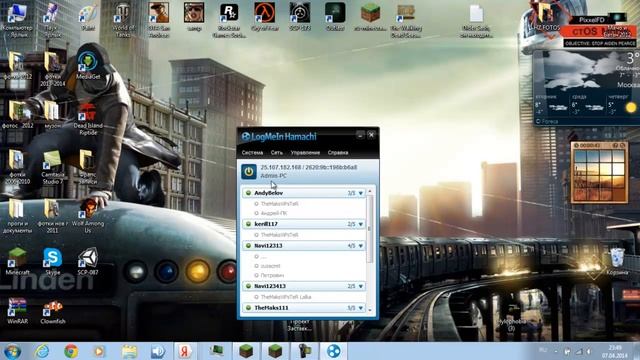Viewport: 640px width, 360px height.
Task: Open SCP-087 Unity desktop shortcut
Action: (x=88, y=262)
